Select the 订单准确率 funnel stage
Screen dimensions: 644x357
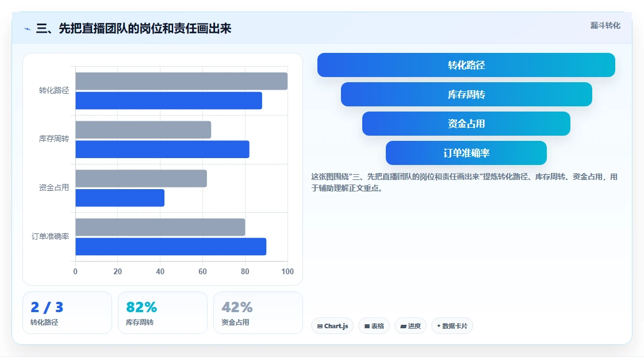click(466, 153)
